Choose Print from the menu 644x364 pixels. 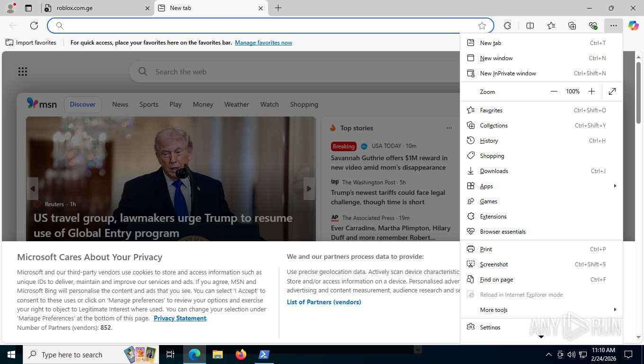541,249
